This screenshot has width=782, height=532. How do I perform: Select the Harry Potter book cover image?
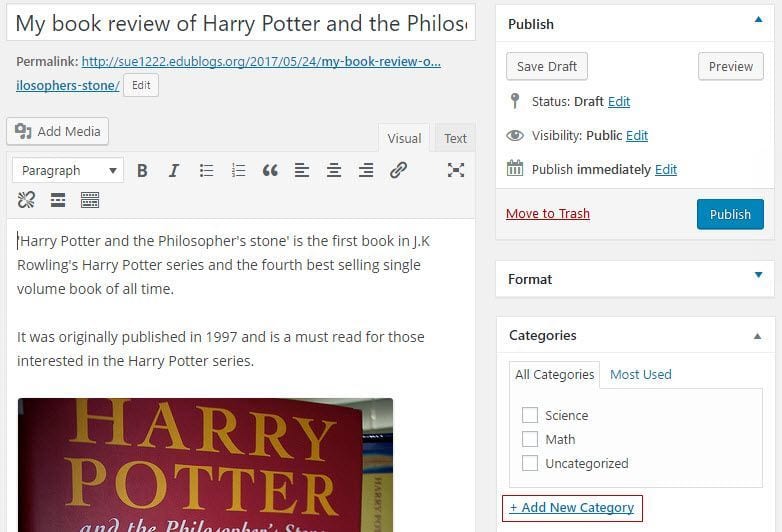(205, 465)
